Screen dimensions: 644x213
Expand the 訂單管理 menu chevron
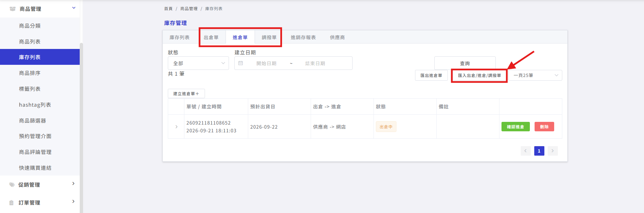pos(73,202)
